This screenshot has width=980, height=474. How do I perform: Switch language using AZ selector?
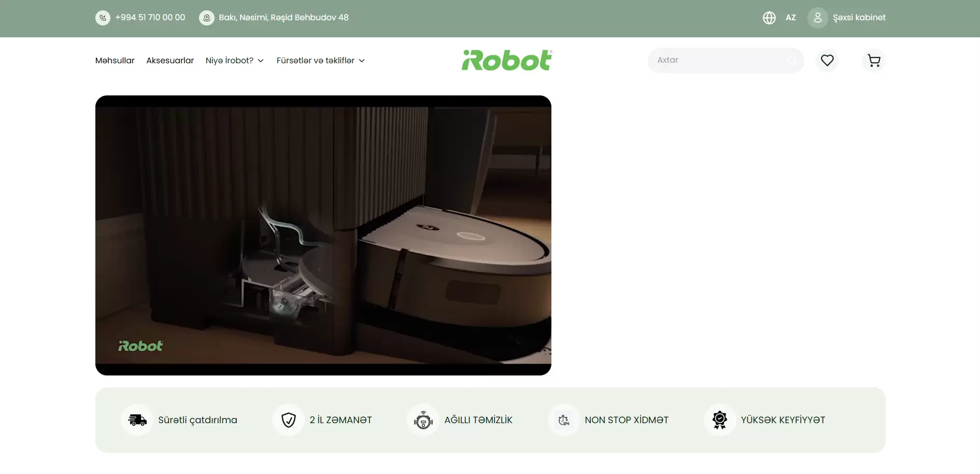pyautogui.click(x=790, y=18)
